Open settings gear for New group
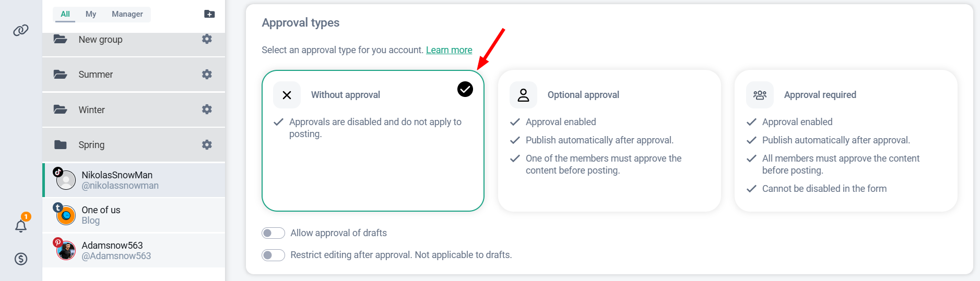This screenshot has width=980, height=281. click(207, 39)
